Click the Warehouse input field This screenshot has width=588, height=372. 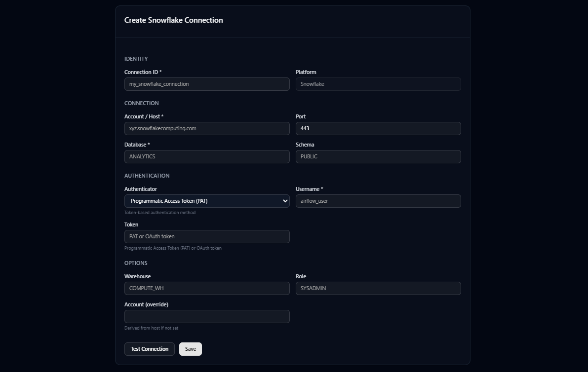click(x=207, y=289)
